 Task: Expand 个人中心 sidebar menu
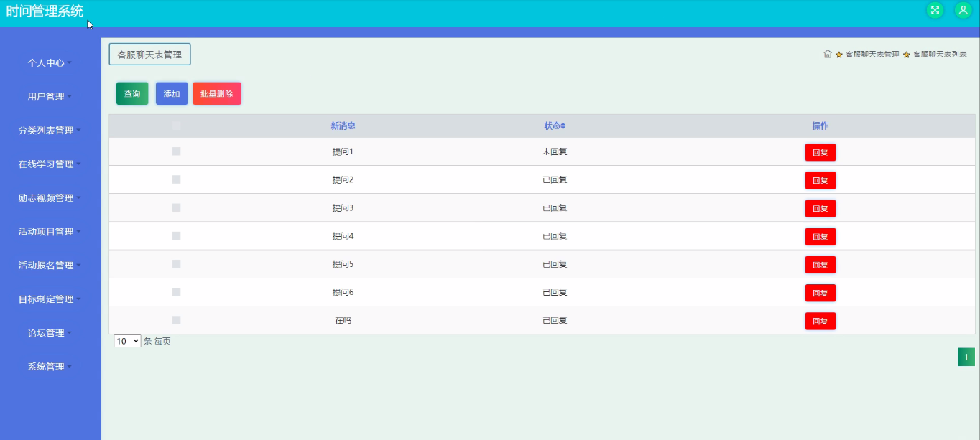coord(50,63)
